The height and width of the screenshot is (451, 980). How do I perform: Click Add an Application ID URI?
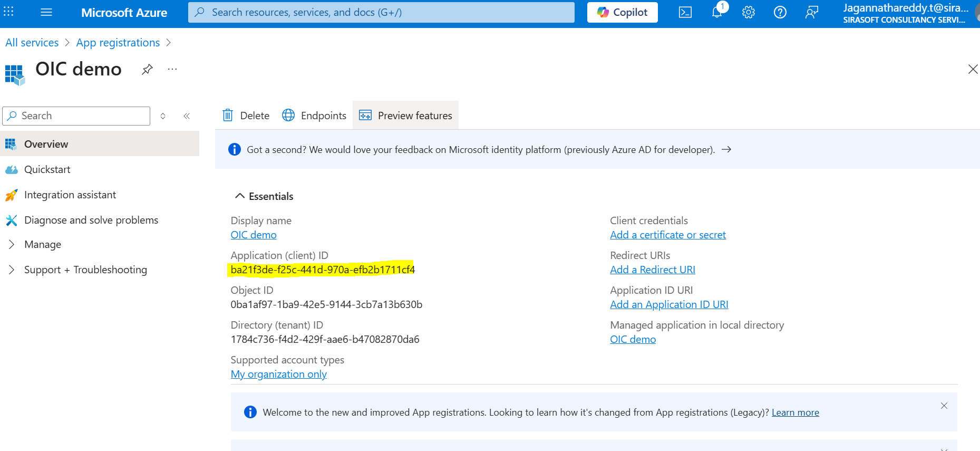click(x=669, y=304)
